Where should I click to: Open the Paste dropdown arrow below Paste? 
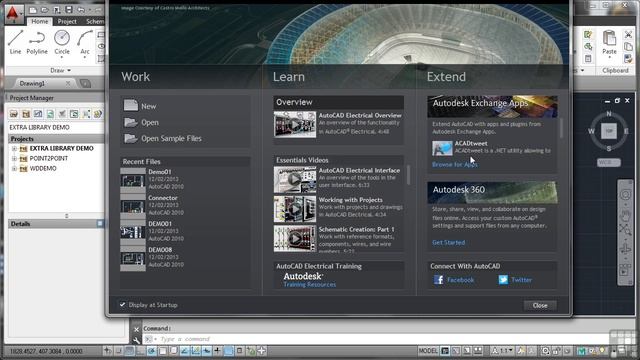609,58
